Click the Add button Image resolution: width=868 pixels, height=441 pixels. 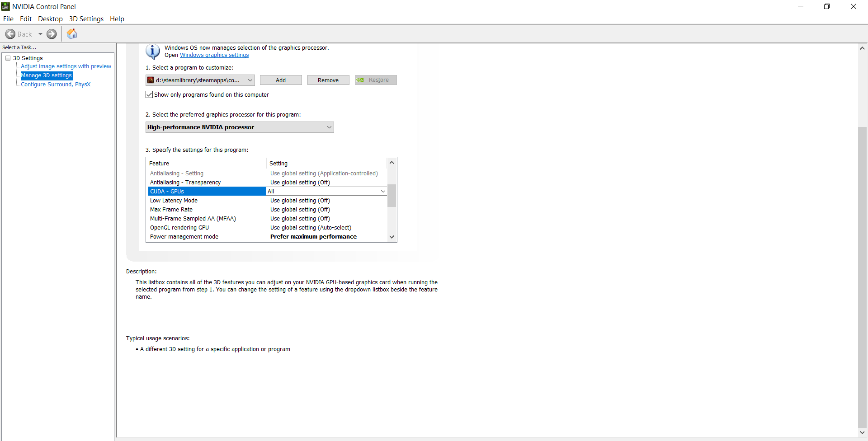click(281, 80)
